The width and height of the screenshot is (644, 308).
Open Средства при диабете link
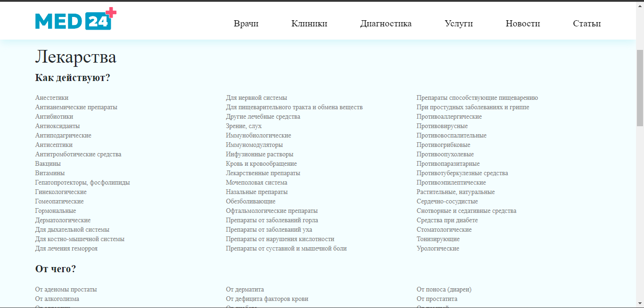point(447,220)
